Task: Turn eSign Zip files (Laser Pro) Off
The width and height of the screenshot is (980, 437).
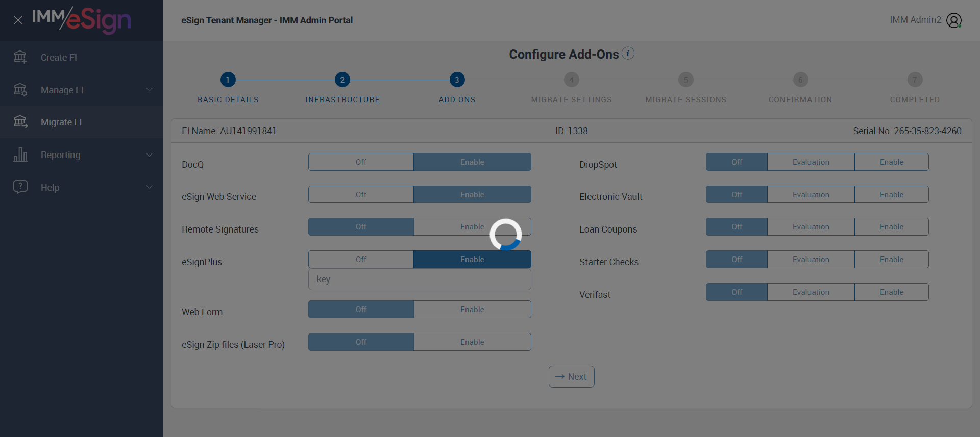Action: (x=361, y=342)
